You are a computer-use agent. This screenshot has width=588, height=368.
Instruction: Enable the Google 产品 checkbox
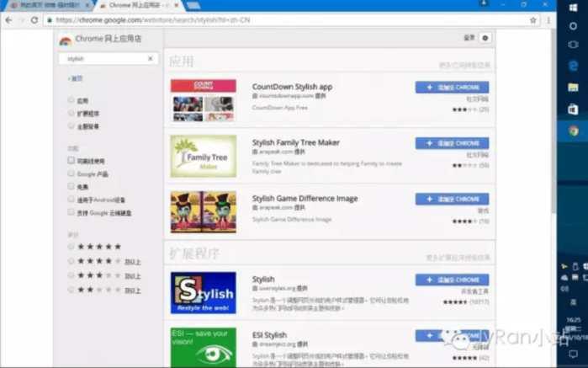point(71,173)
